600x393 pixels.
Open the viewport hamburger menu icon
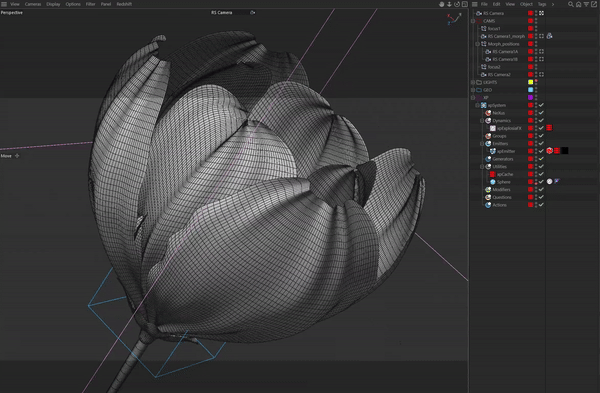coord(4,4)
